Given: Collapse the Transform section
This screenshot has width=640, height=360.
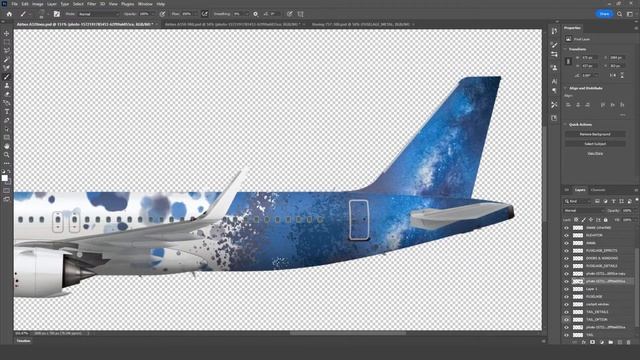Looking at the screenshot, I should [x=566, y=49].
